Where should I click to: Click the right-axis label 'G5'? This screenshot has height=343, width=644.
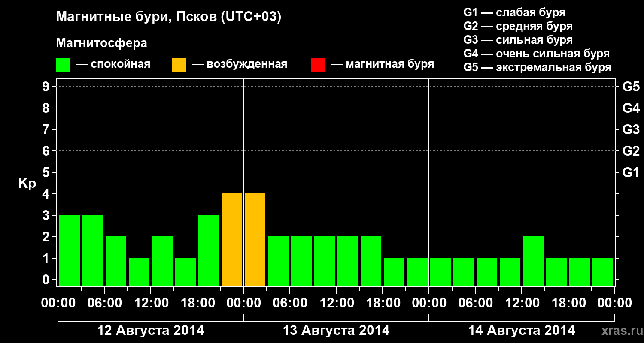631,87
